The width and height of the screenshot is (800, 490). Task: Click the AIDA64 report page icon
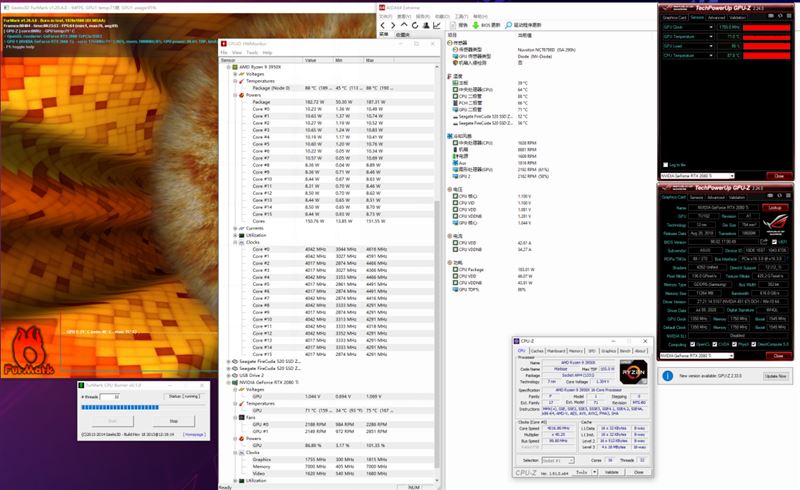(453, 25)
